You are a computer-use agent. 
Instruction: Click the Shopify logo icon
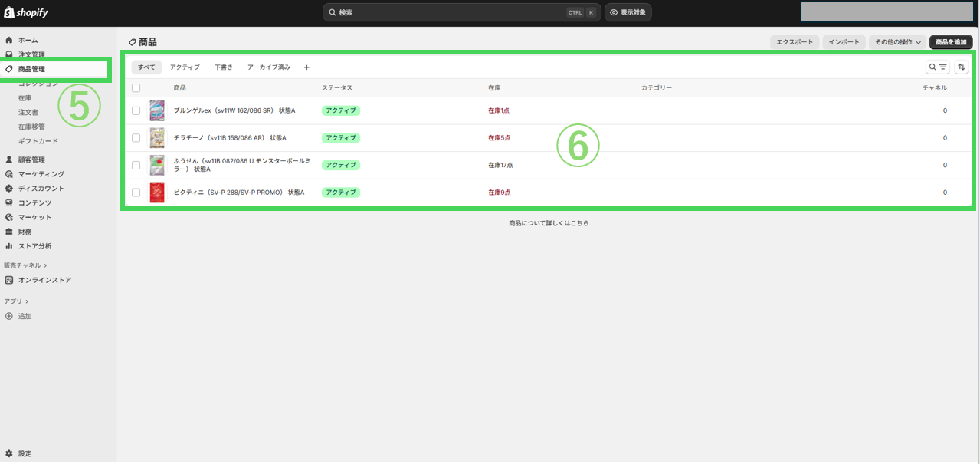(9, 12)
